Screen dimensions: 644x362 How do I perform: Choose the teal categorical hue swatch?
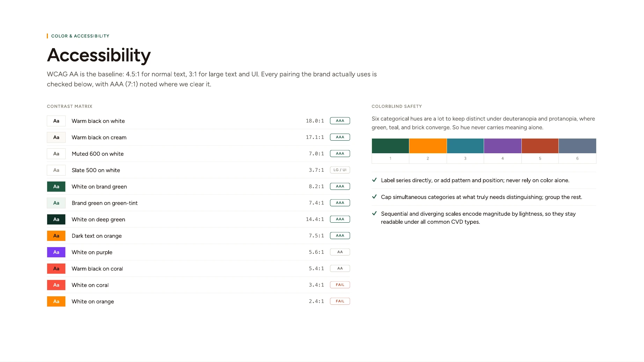click(465, 146)
